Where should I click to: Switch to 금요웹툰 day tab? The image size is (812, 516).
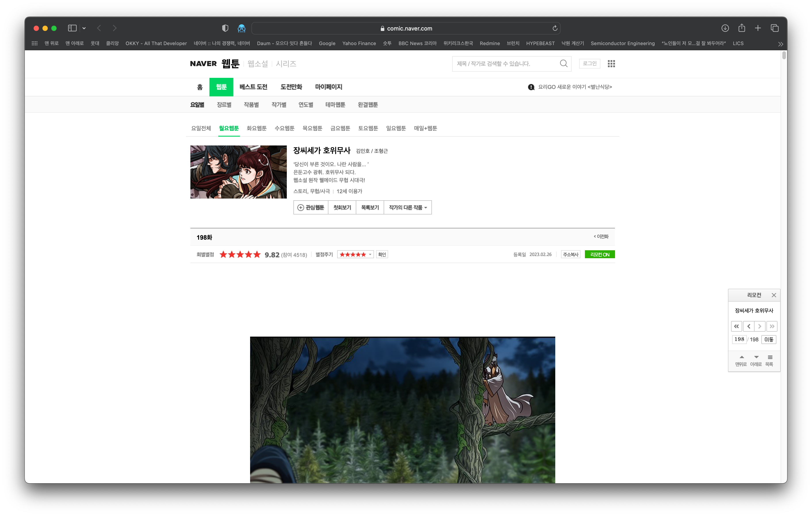click(x=340, y=128)
